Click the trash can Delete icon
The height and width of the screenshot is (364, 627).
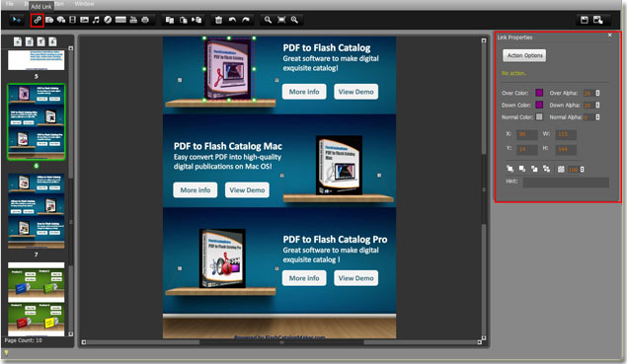pos(219,20)
